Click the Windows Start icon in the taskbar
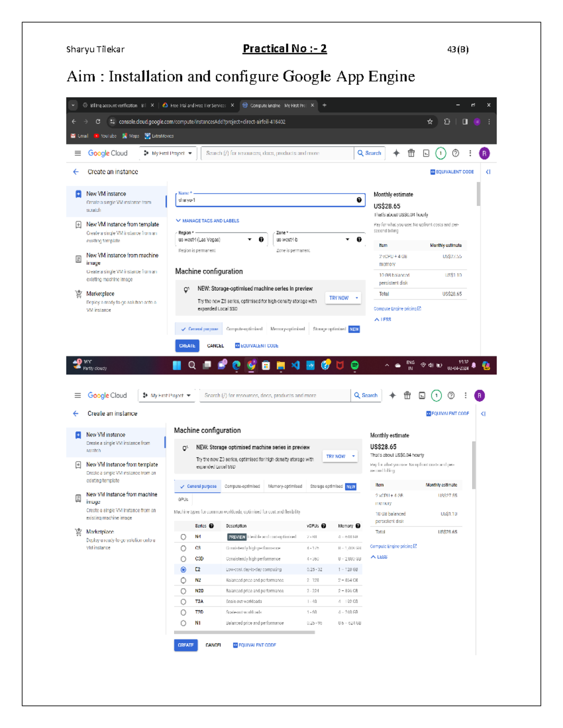 coord(177,366)
